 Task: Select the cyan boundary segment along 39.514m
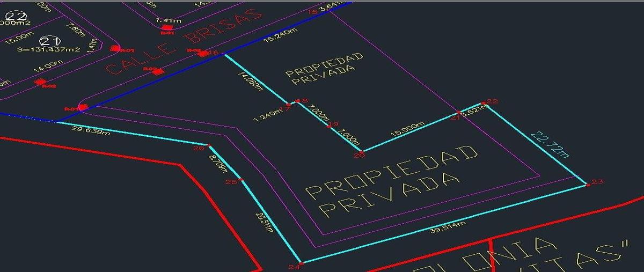tap(445, 224)
